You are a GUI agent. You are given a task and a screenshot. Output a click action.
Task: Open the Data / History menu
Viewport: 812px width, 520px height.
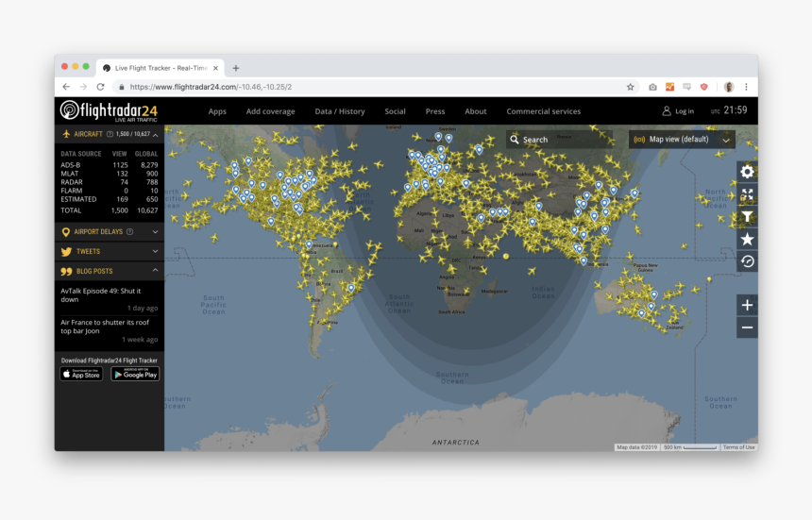point(340,111)
